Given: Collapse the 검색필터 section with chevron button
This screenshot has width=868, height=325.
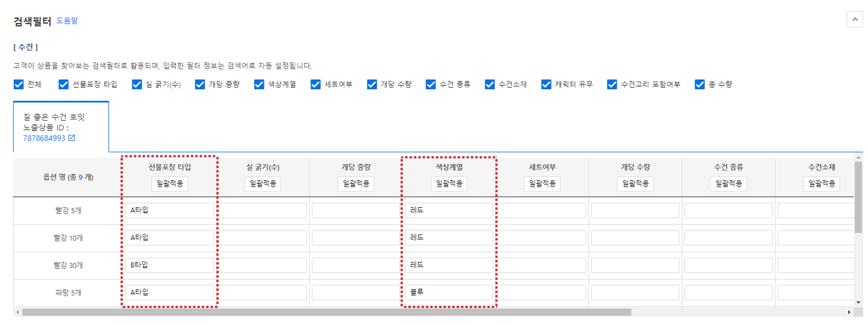Looking at the screenshot, I should coord(854,19).
